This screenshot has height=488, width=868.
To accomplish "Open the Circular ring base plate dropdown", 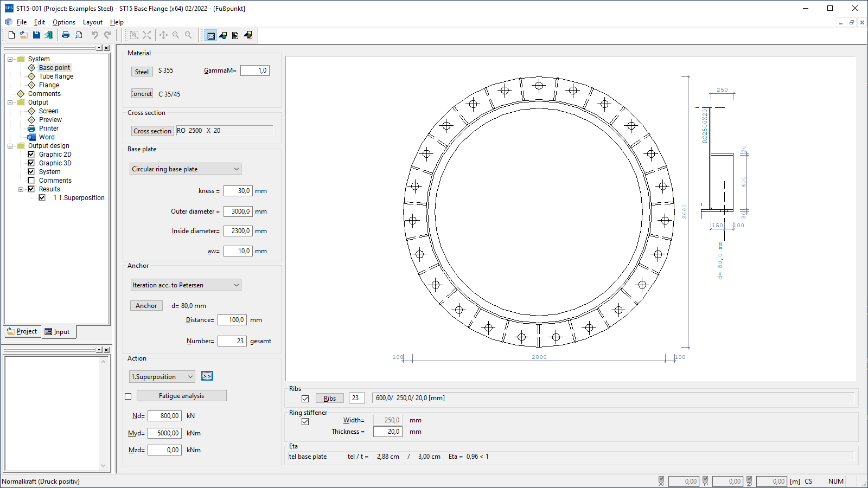I will pyautogui.click(x=185, y=169).
